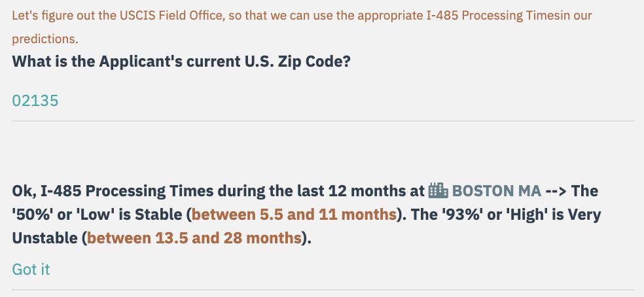Viewport: 644px width, 297px height.
Task: Click the divider line under the zip code
Action: tap(323, 121)
